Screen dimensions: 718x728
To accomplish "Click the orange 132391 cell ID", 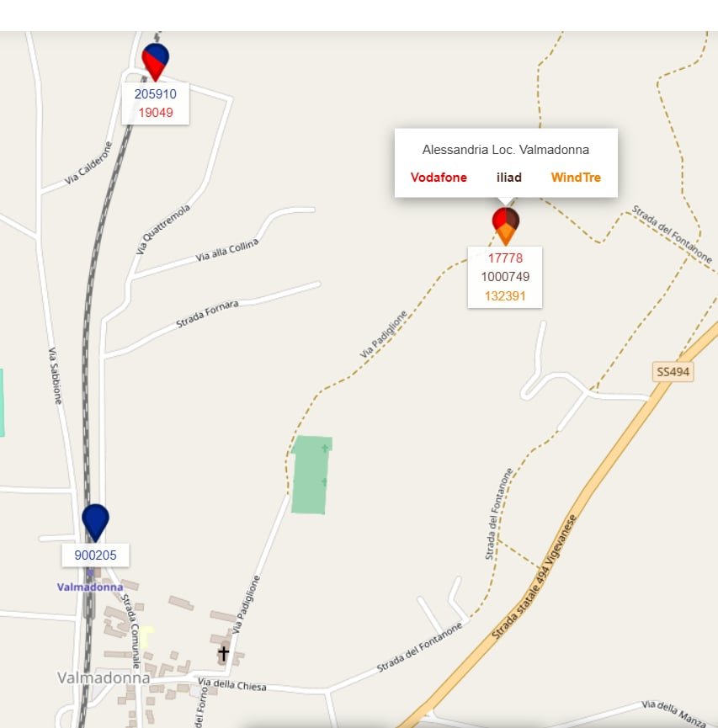I will (x=505, y=296).
